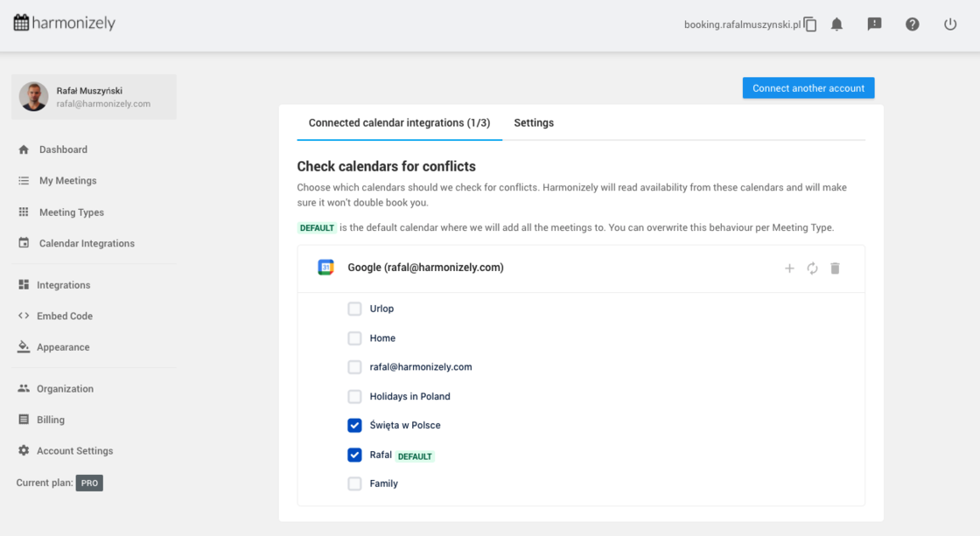This screenshot has width=980, height=536.
Task: Click the Billing receipt icon
Action: 24,419
